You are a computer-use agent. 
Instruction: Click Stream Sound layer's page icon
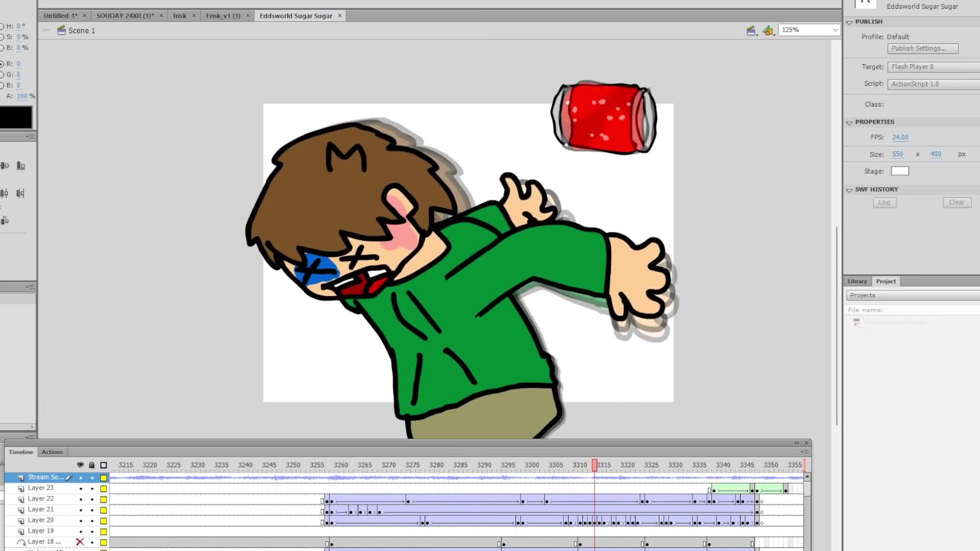coord(21,478)
